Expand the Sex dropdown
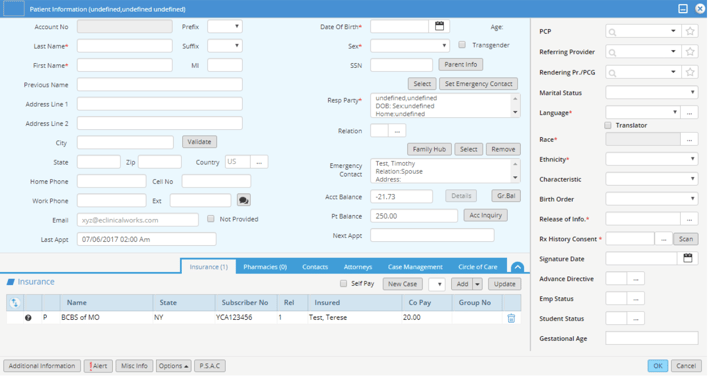 pos(410,46)
